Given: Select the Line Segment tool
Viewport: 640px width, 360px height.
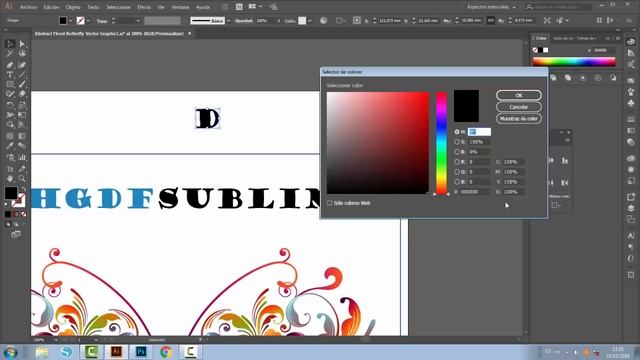Looking at the screenshot, I should [22, 75].
